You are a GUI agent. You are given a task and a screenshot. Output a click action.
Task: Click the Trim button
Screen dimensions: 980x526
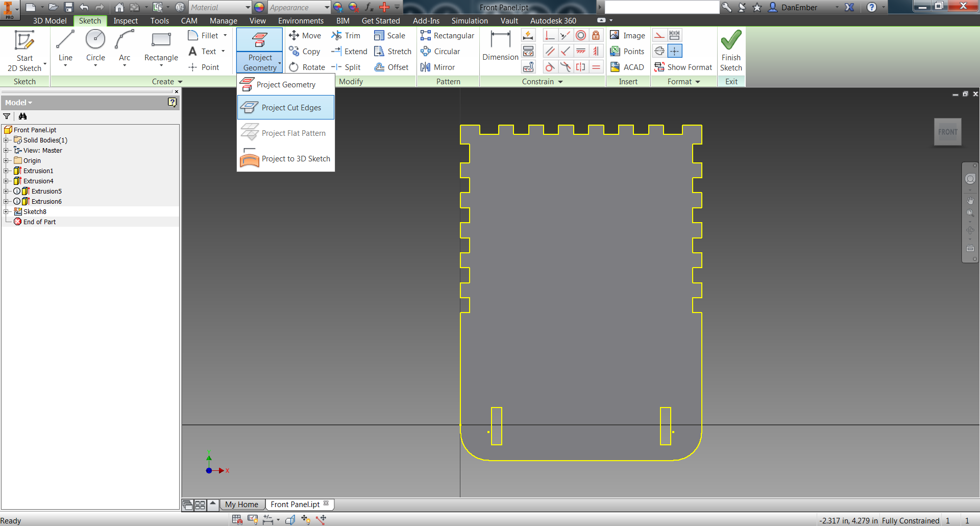click(x=346, y=35)
